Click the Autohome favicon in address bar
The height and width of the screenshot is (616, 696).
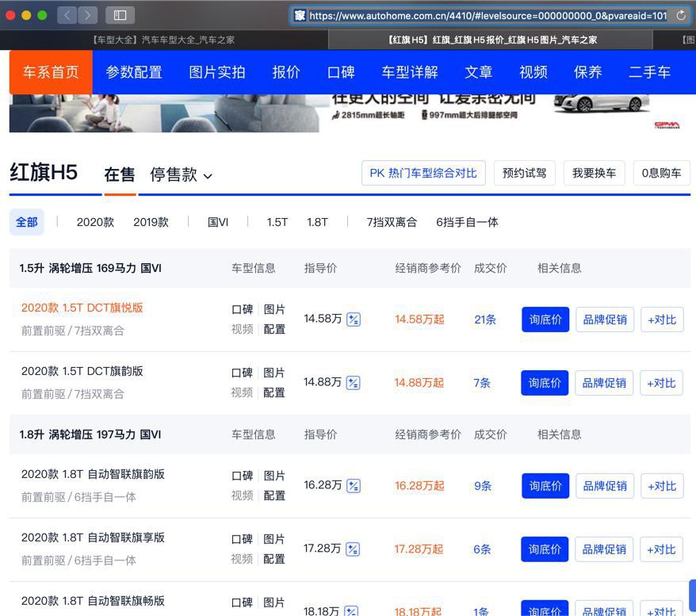click(300, 16)
